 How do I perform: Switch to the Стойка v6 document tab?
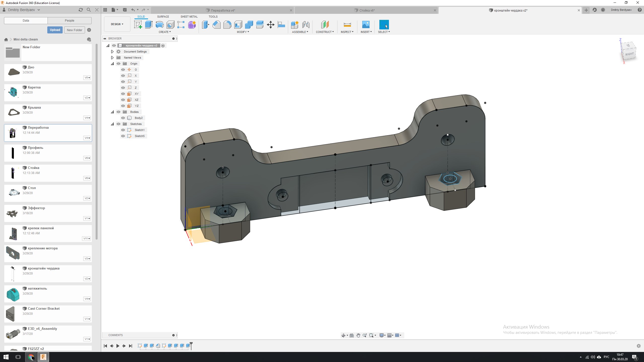click(367, 10)
